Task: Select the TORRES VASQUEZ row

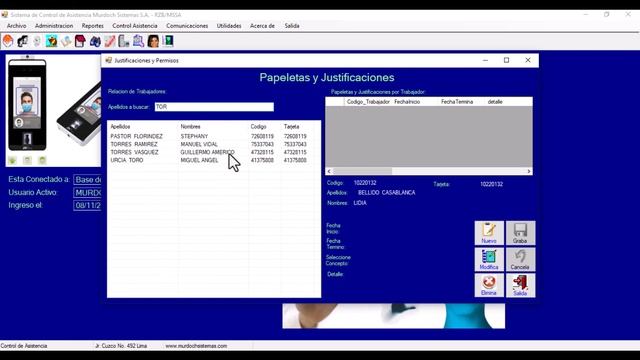Action: coord(213,152)
